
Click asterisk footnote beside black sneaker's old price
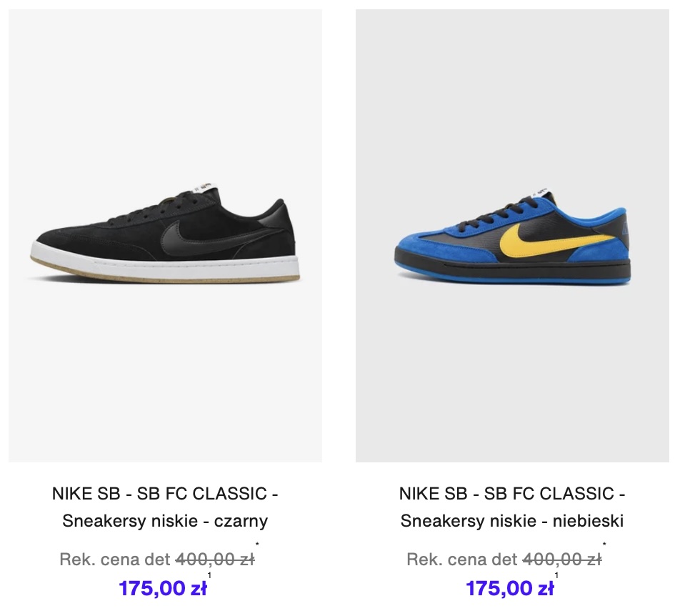tap(257, 544)
